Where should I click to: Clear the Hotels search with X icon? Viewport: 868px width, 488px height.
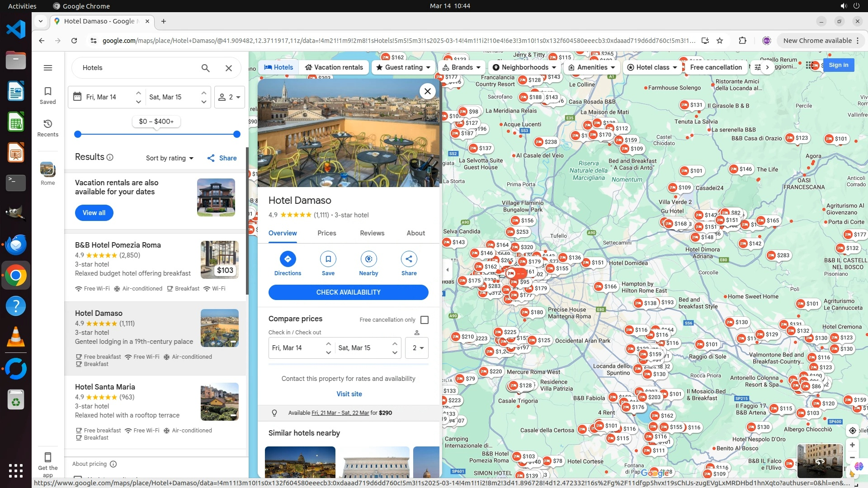click(x=229, y=68)
